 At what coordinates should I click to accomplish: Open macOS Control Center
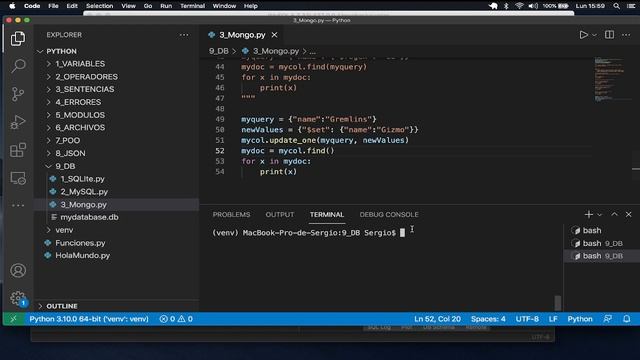(631, 6)
